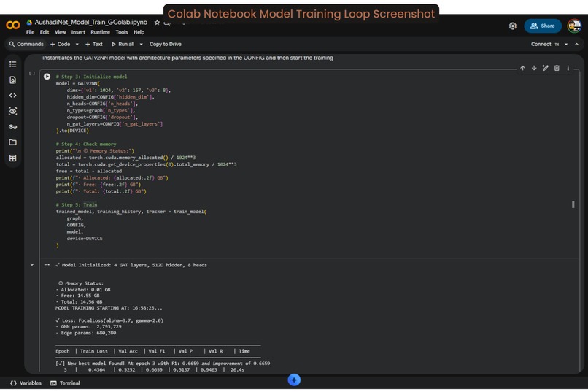Open more cell actions three-dot menu
588x392 pixels.
pyautogui.click(x=568, y=68)
